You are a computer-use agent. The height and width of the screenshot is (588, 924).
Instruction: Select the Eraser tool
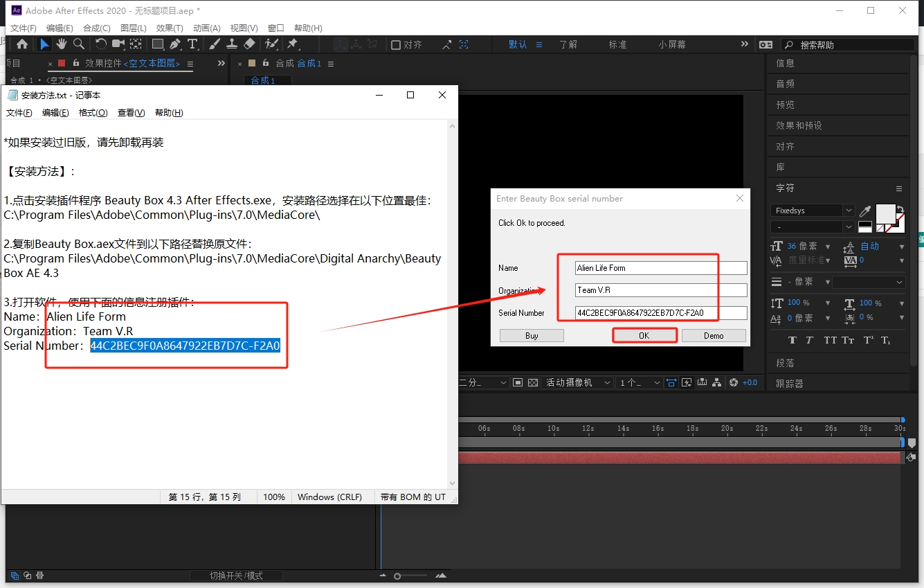[x=250, y=44]
